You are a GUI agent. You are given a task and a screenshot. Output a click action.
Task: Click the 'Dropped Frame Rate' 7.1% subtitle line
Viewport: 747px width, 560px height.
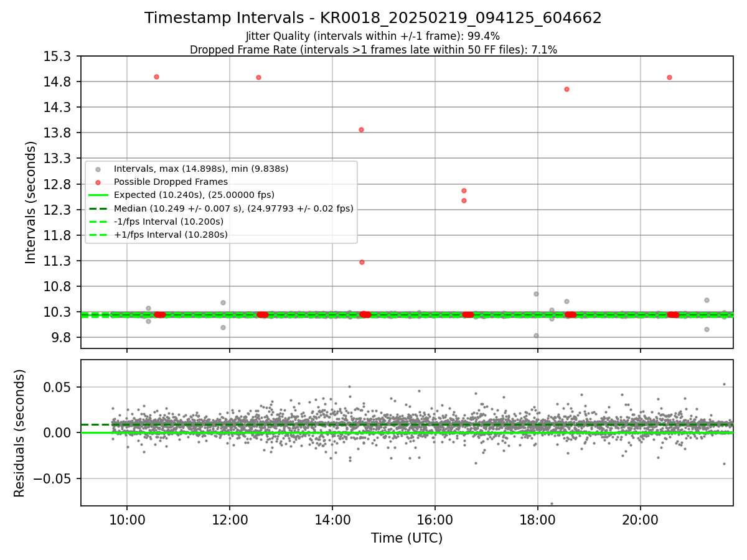373,50
